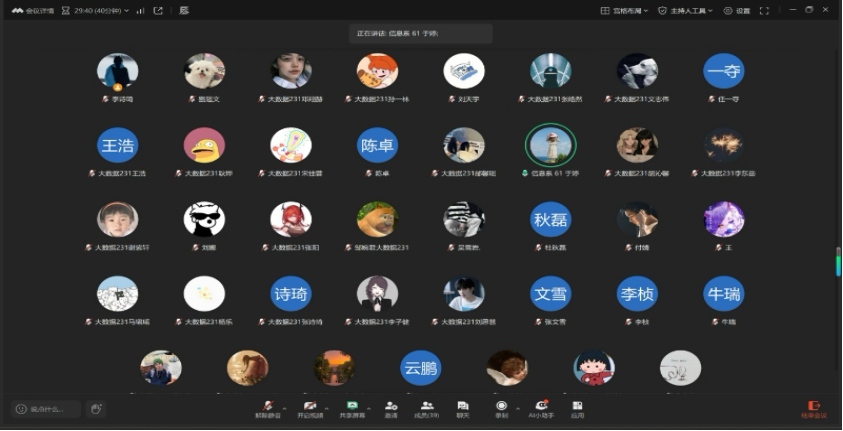Open the Apps (应用) icon
This screenshot has height=431, width=843.
pos(577,408)
